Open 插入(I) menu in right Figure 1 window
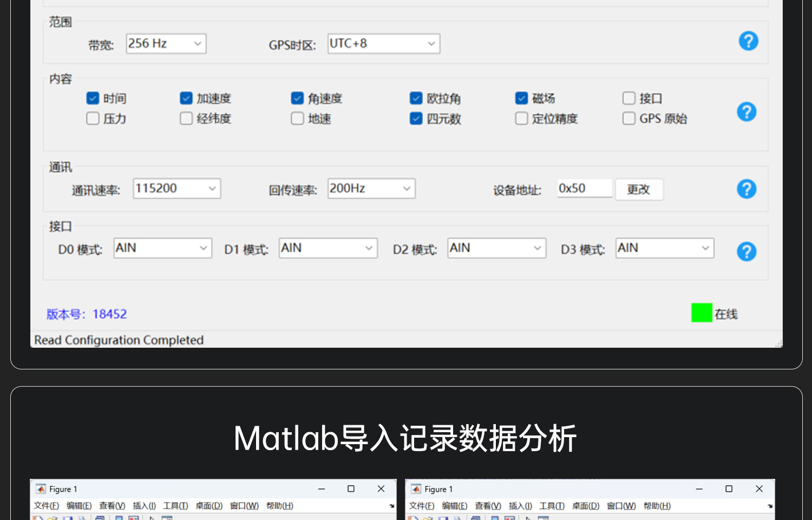Viewport: 812px width, 520px height. coord(520,506)
